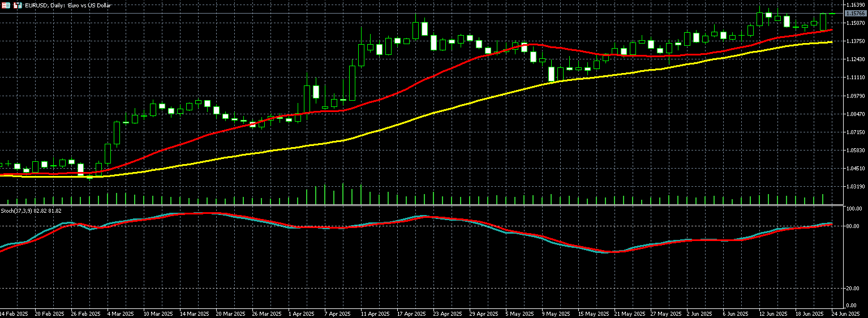Click the 17 Apr 2025 date label

tap(411, 313)
